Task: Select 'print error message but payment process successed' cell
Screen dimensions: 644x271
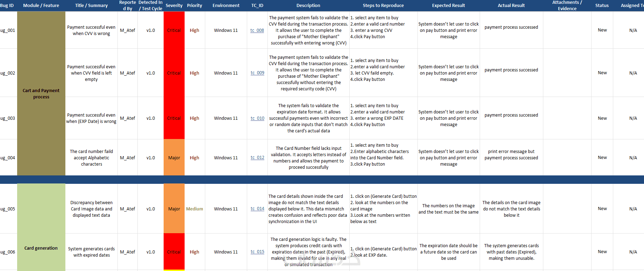Action: pyautogui.click(x=511, y=155)
